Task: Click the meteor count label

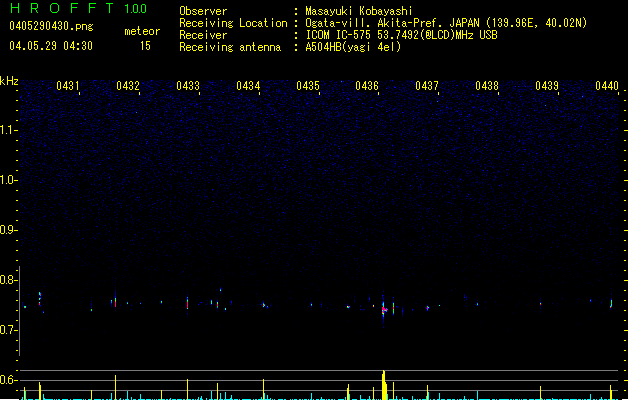Action: (x=142, y=31)
